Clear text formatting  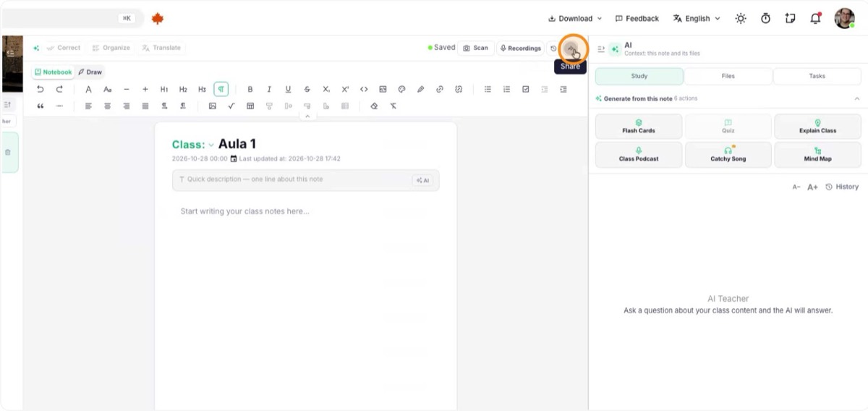click(393, 106)
